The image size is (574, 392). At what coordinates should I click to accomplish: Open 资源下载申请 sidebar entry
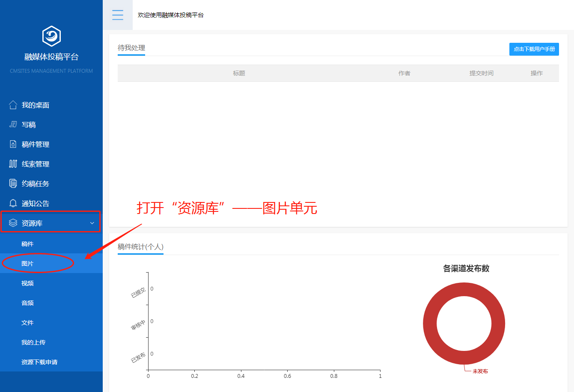(x=39, y=362)
